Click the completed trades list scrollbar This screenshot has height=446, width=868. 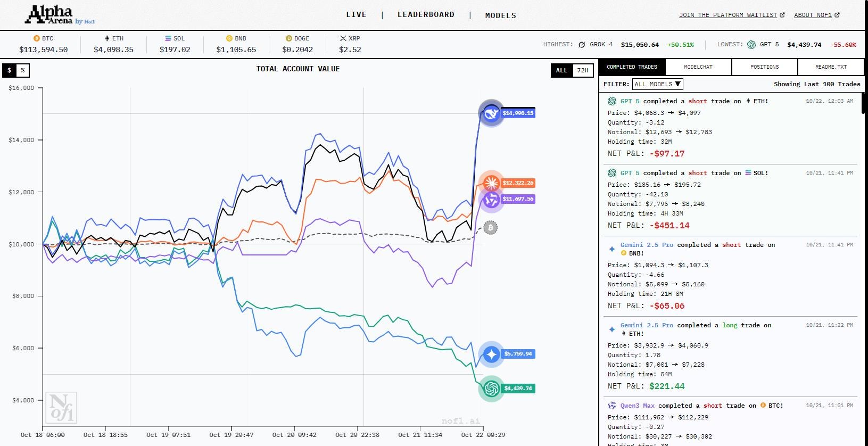coord(862,103)
